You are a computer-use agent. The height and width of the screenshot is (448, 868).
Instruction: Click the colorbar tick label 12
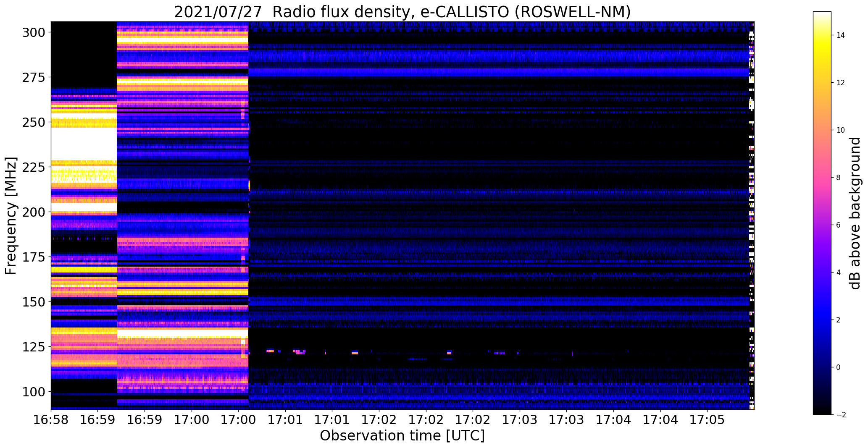[841, 83]
